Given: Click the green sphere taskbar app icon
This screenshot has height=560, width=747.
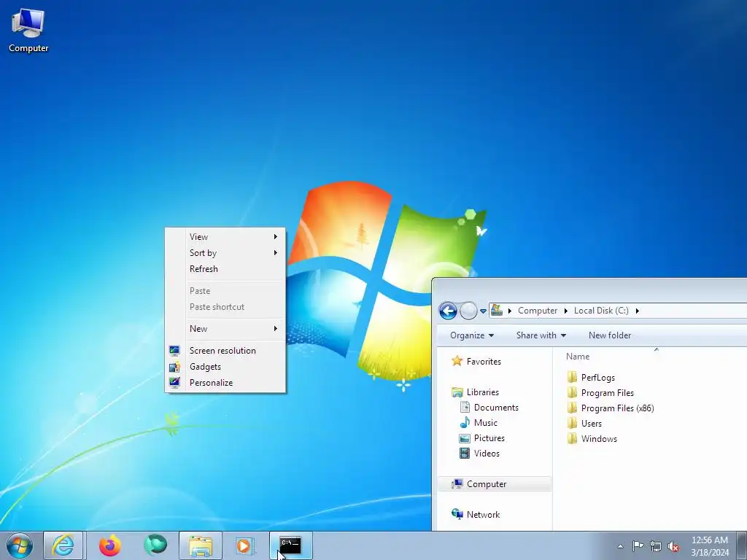Looking at the screenshot, I should [155, 545].
